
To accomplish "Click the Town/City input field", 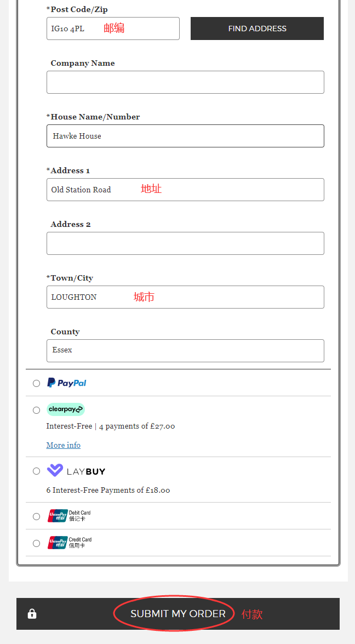I will [x=186, y=297].
